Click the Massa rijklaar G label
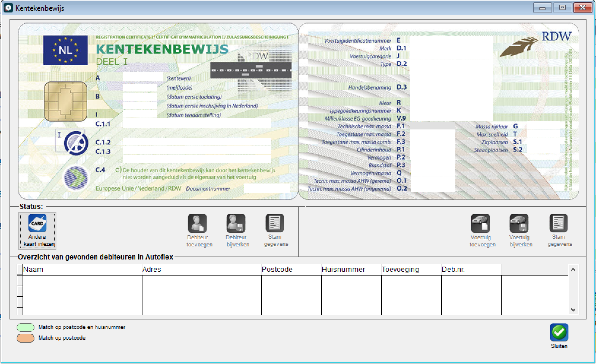This screenshot has width=596, height=364. [497, 126]
